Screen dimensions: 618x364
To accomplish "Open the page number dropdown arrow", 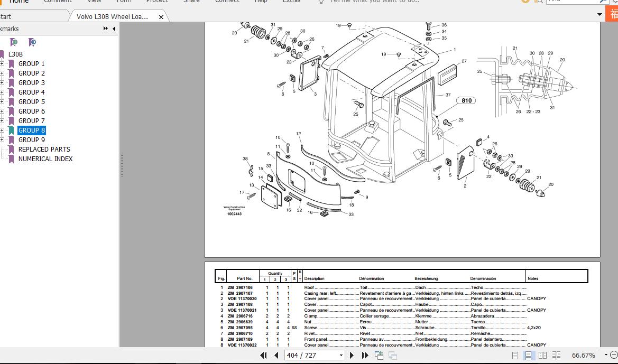I will click(341, 356).
